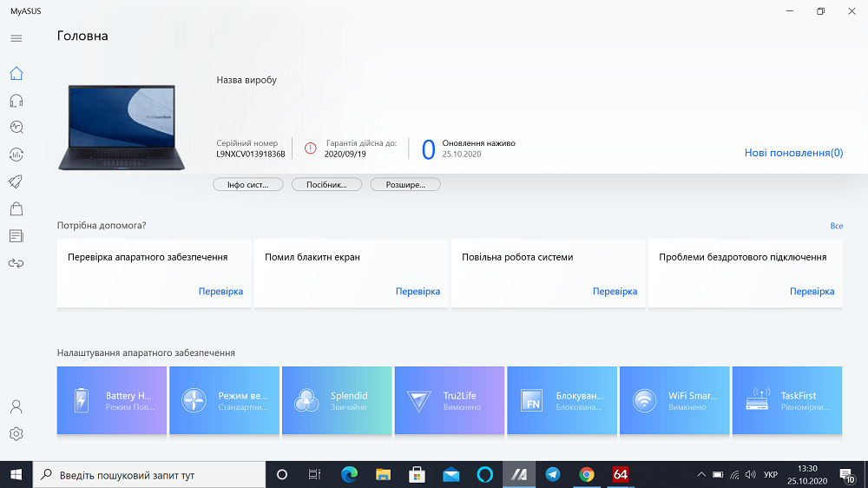Image resolution: width=868 pixels, height=488 pixels.
Task: Show hidden system tray icons
Action: click(x=700, y=475)
